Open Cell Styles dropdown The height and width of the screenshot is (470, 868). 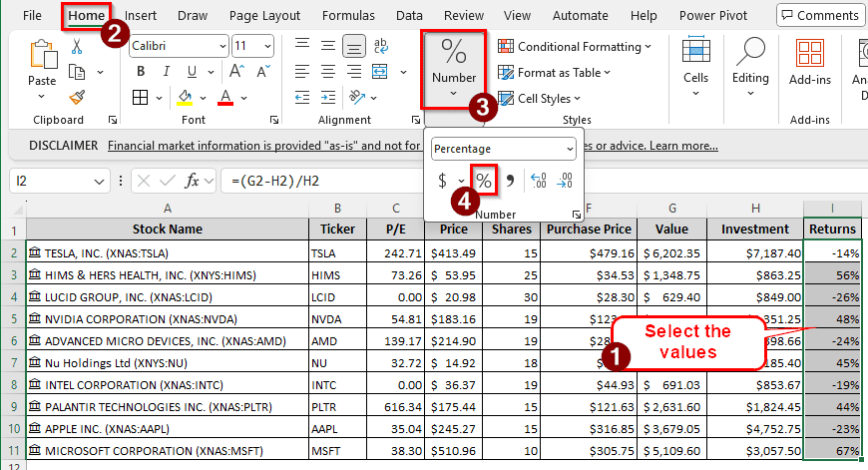tap(539, 99)
